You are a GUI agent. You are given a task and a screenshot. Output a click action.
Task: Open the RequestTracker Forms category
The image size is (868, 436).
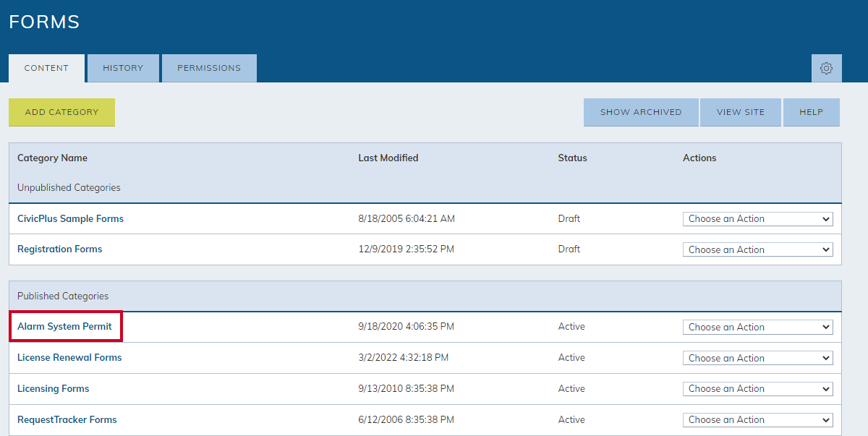[67, 419]
